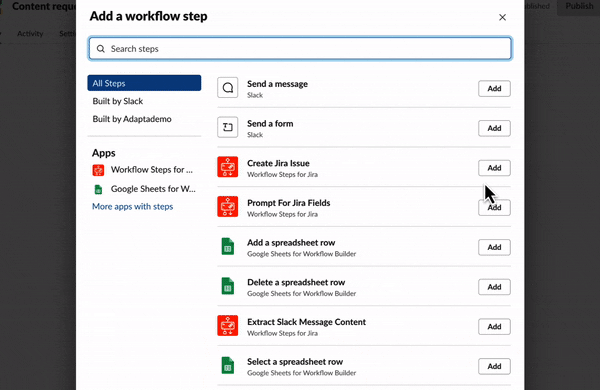Click the Apps section heading
Image resolution: width=600 pixels, height=390 pixels.
104,153
